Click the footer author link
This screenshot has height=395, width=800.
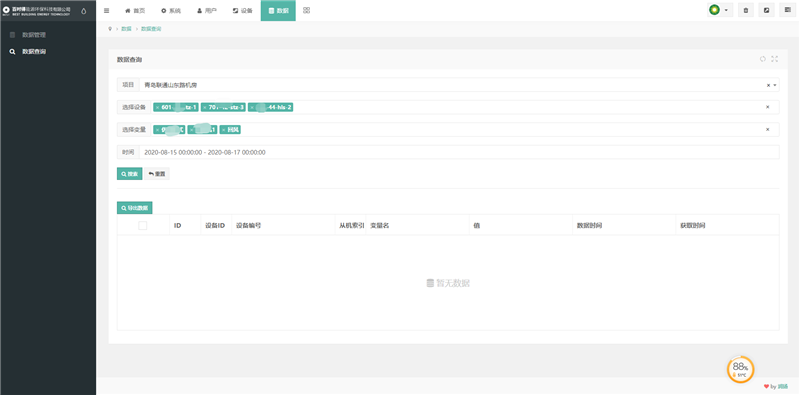pyautogui.click(x=782, y=387)
